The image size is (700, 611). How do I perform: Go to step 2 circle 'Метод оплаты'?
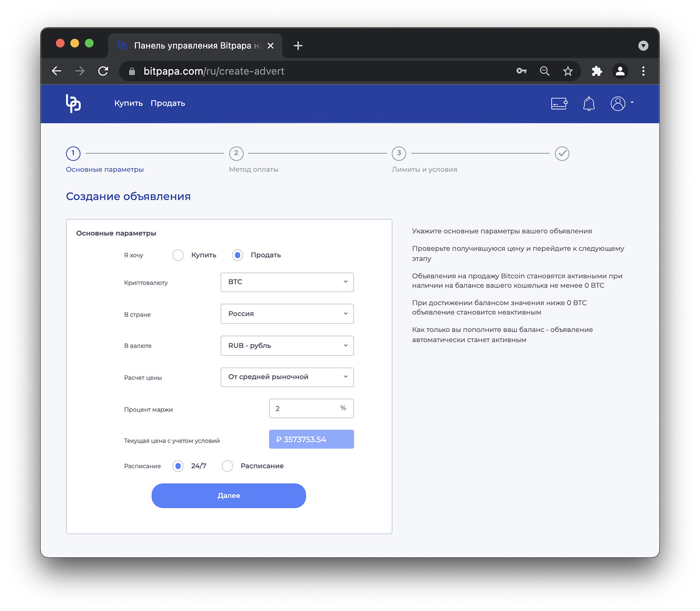click(x=236, y=153)
